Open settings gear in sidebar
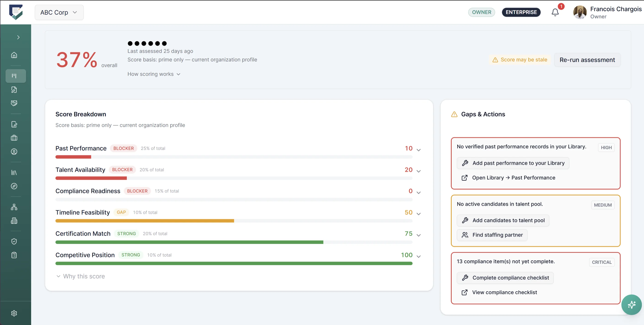The width and height of the screenshot is (644, 325). [14, 313]
